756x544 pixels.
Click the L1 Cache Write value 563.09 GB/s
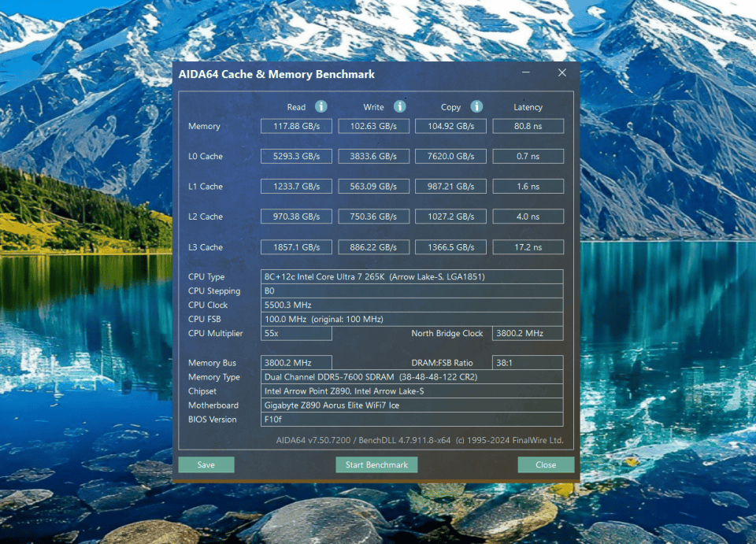click(374, 187)
